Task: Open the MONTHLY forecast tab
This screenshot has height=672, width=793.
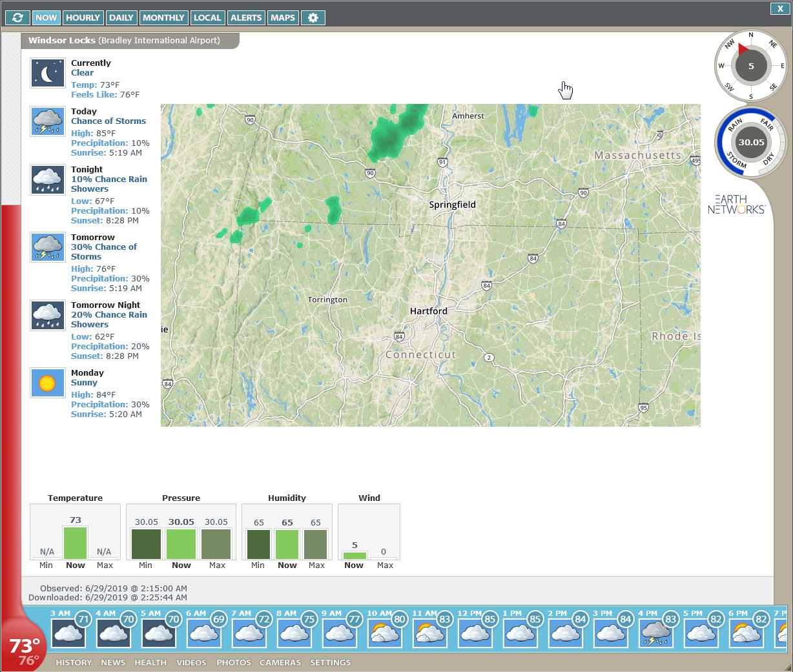Action: 163,18
